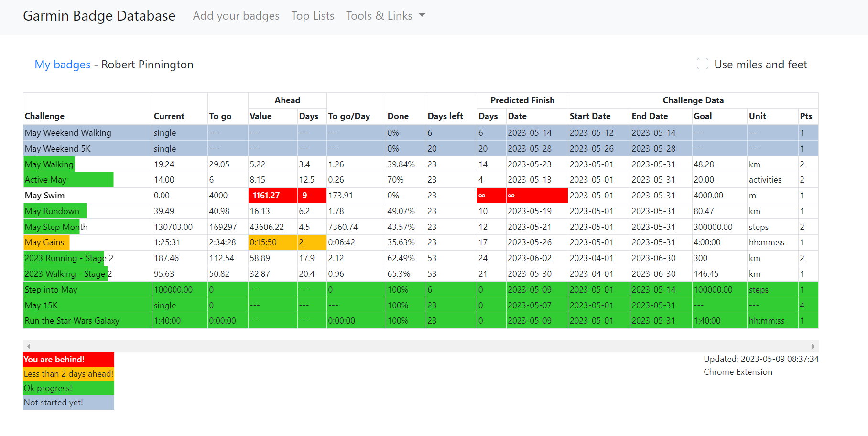Click the End Date column header
Viewport: 868px width, 436px height.
click(650, 116)
